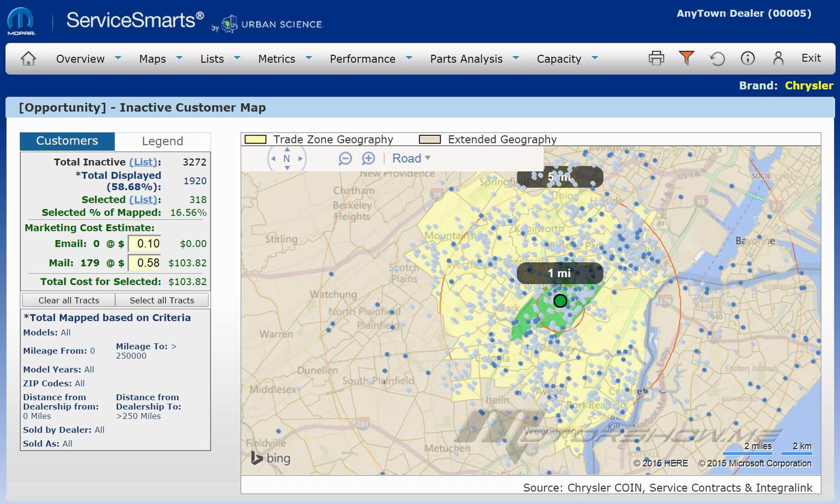840x504 pixels.
Task: Zoom out on the map
Action: [x=345, y=158]
